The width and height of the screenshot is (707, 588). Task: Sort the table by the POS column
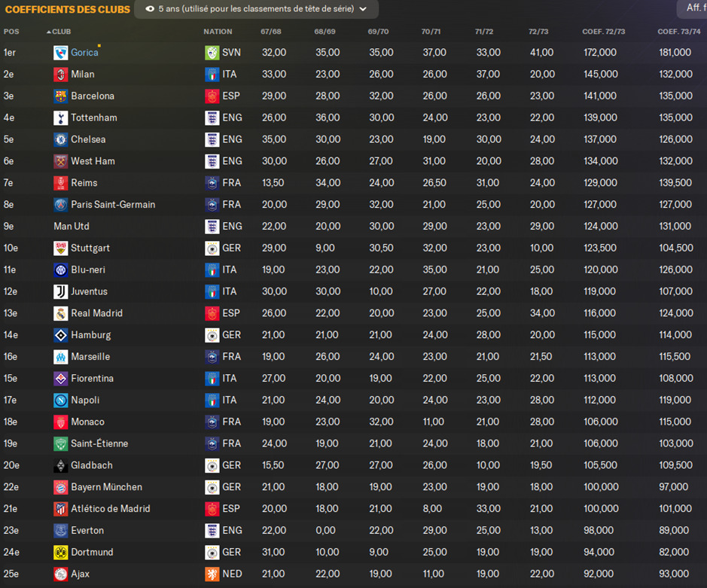tap(11, 32)
